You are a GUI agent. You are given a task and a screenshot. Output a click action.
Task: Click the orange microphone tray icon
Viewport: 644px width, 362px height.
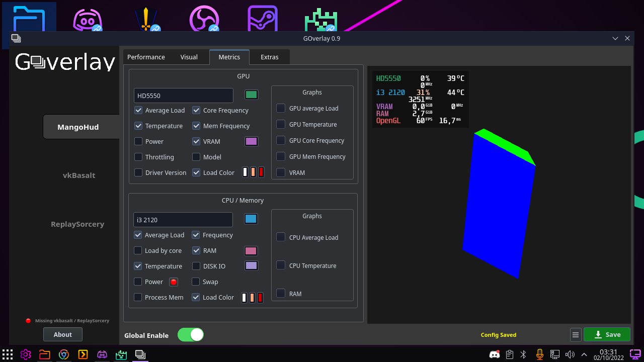540,354
